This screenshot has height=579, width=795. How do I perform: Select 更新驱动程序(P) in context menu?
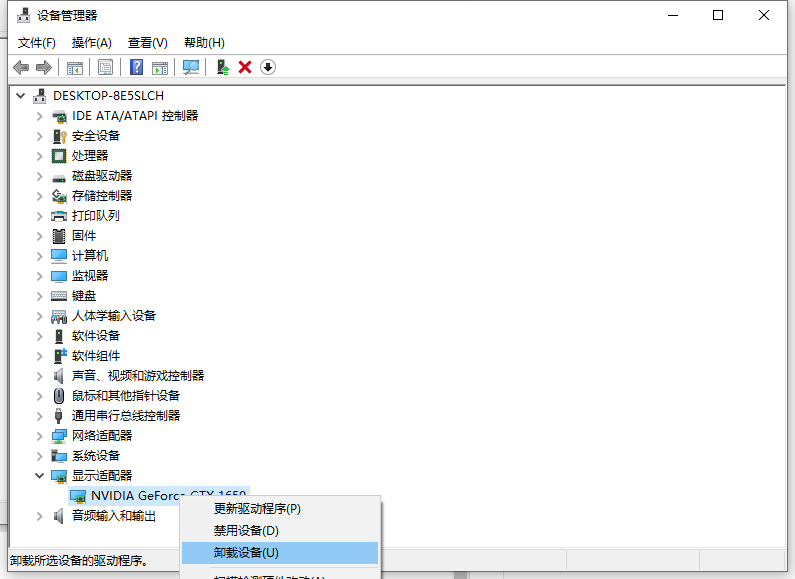[257, 509]
